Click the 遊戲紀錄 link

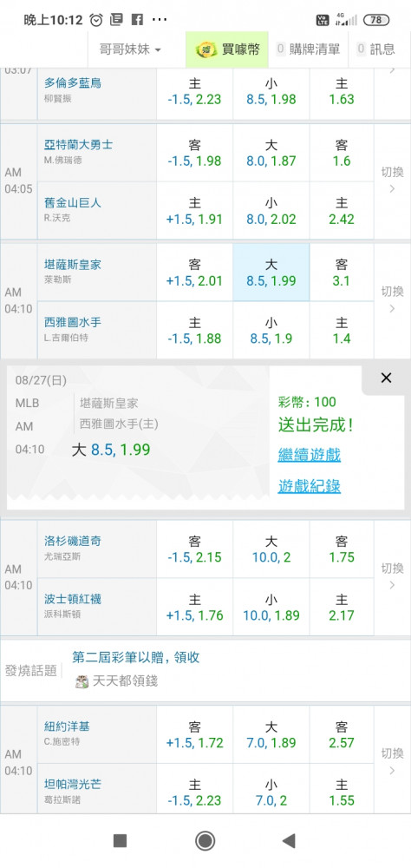[310, 487]
